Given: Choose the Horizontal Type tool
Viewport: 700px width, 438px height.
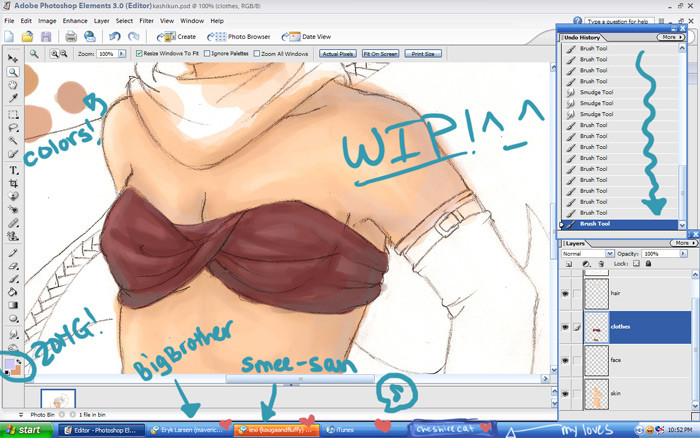Looking at the screenshot, I should pyautogui.click(x=14, y=171).
